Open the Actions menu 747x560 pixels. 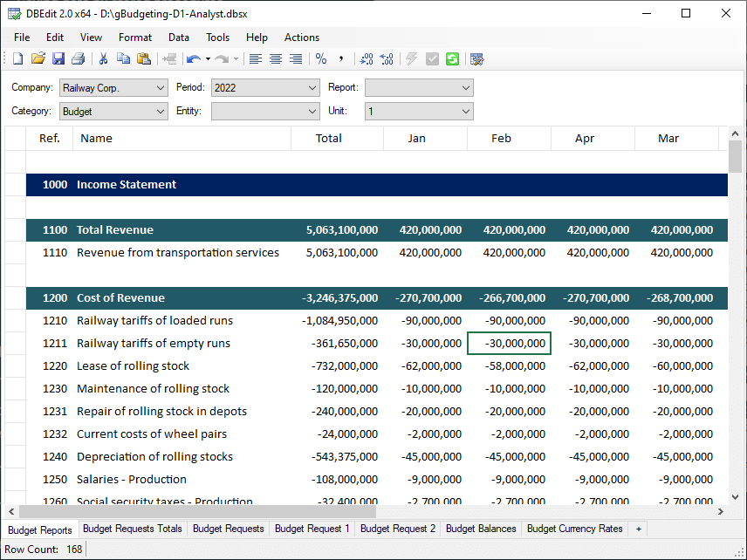[x=302, y=38]
